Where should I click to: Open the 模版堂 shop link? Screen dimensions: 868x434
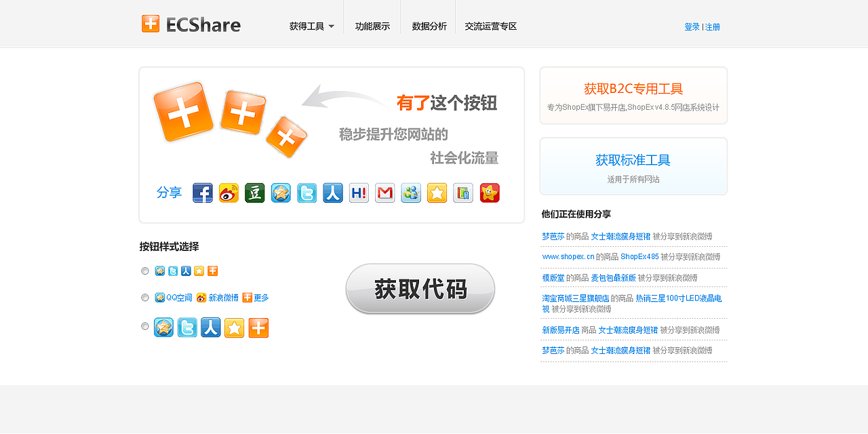click(x=553, y=278)
